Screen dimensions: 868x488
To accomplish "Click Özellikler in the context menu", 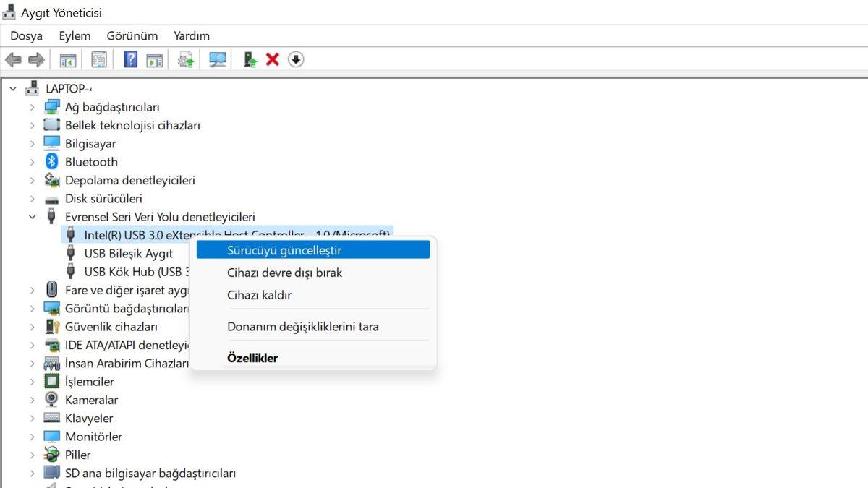I will click(252, 357).
